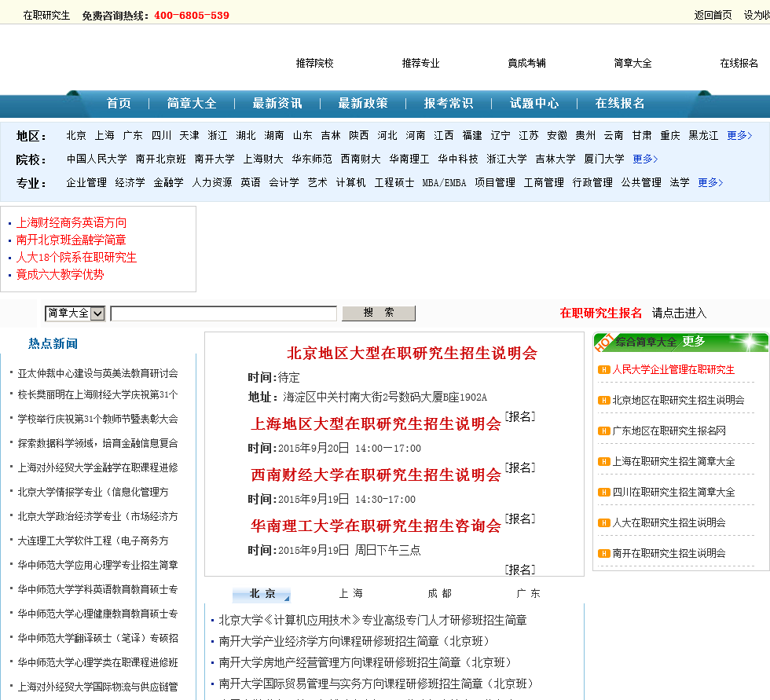The height and width of the screenshot is (700, 770).
Task: Click 报名 beside 北京地区 event address
Action: [x=520, y=416]
